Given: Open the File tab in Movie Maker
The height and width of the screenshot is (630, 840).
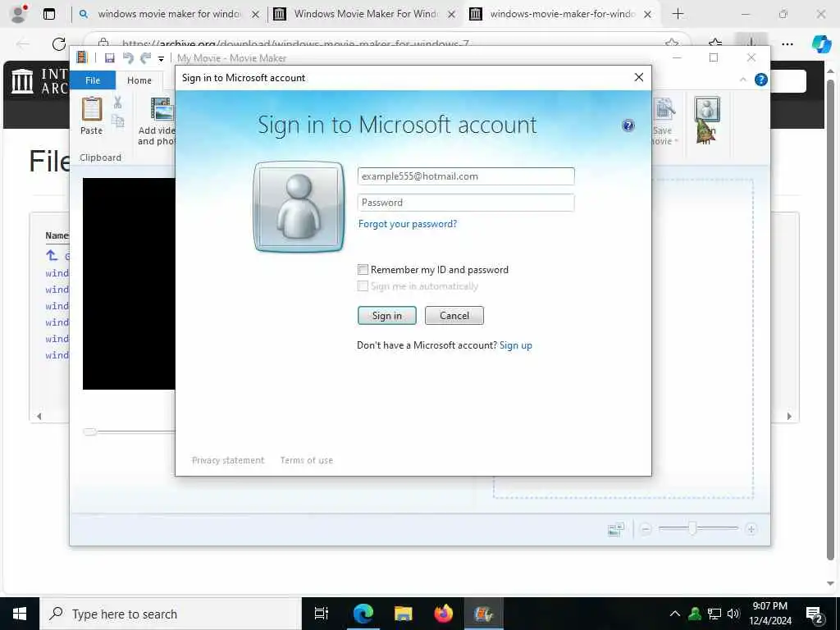Looking at the screenshot, I should pyautogui.click(x=93, y=80).
